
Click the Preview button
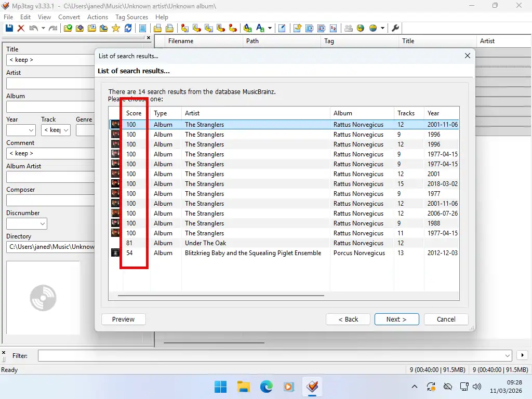[123, 319]
